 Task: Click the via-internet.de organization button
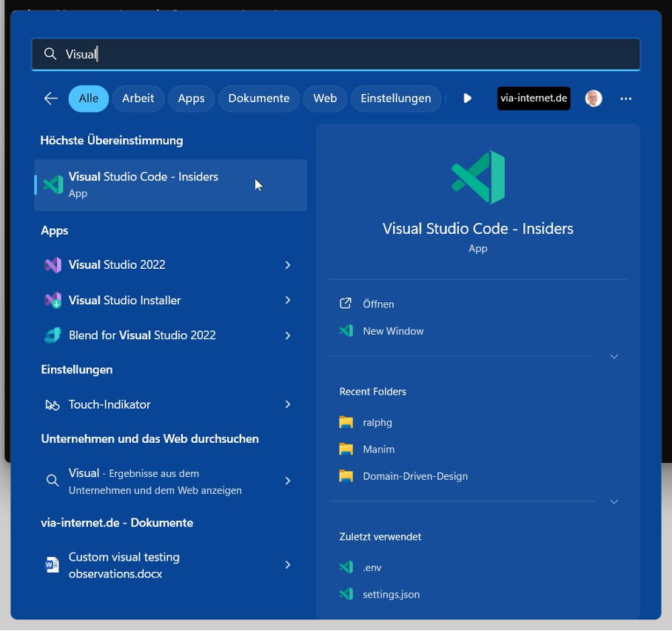pyautogui.click(x=534, y=99)
